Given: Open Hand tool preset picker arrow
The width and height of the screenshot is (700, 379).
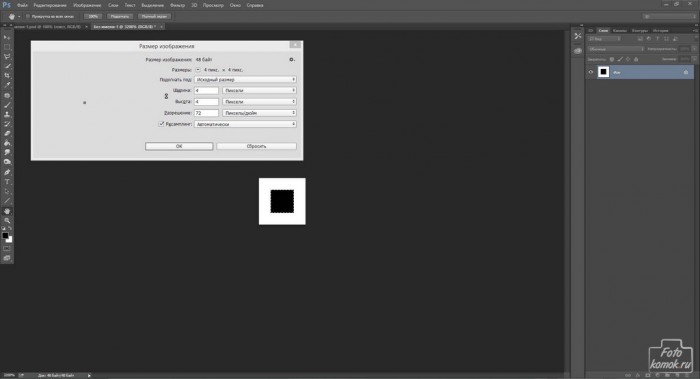Looking at the screenshot, I should (19, 17).
